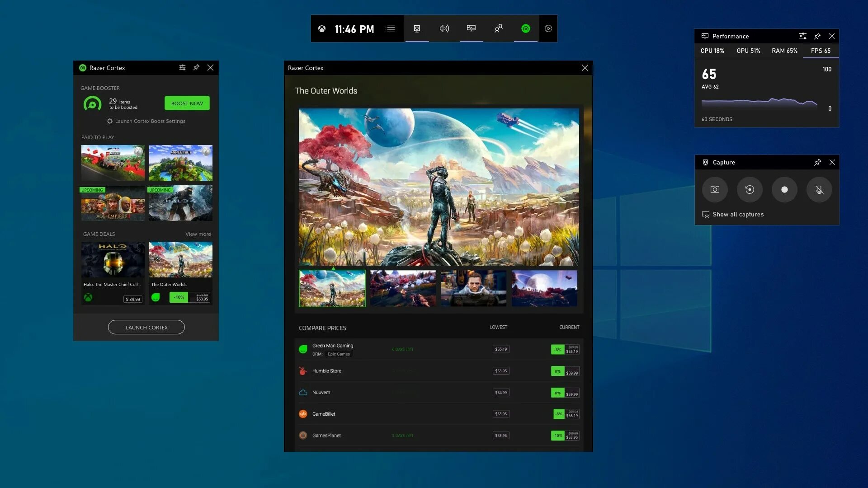The height and width of the screenshot is (488, 868).
Task: Toggle the Performance widget in Game Bar
Action: [471, 28]
